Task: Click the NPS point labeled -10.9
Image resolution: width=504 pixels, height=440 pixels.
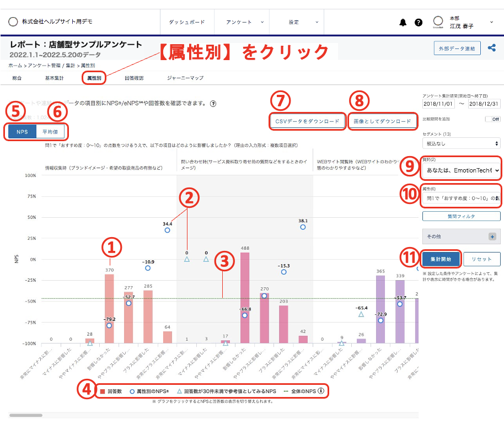Action: [x=148, y=268]
